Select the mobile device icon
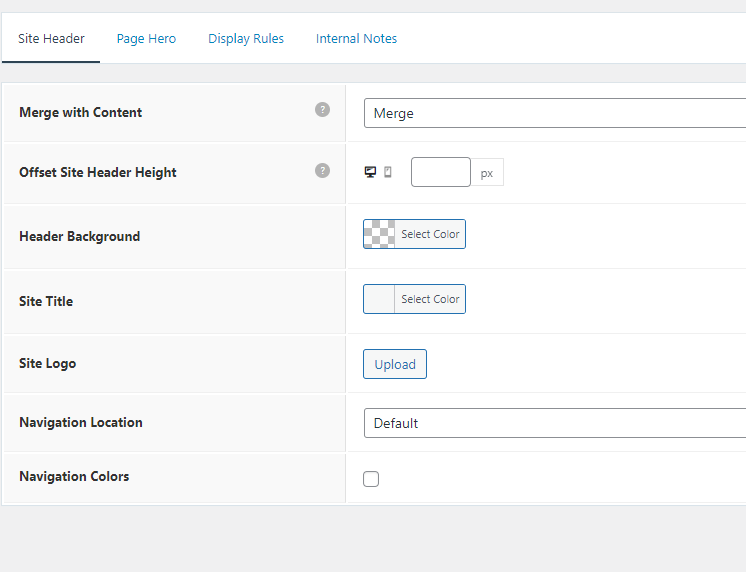Screen dimensions: 746x572 point(388,172)
